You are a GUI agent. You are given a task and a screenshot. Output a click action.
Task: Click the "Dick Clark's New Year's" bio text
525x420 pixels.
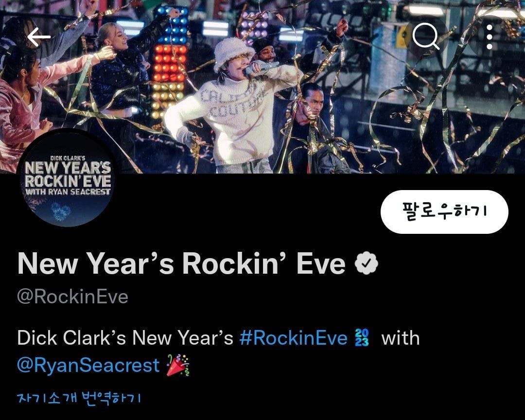(x=125, y=338)
